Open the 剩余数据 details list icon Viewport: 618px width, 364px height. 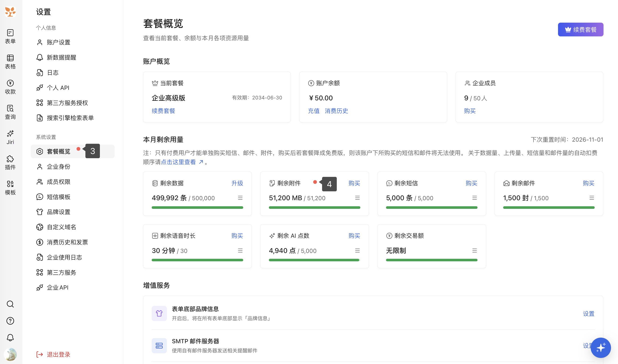pyautogui.click(x=240, y=198)
